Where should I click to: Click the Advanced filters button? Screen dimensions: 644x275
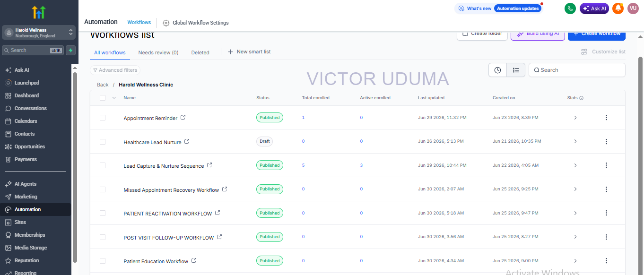coord(115,70)
